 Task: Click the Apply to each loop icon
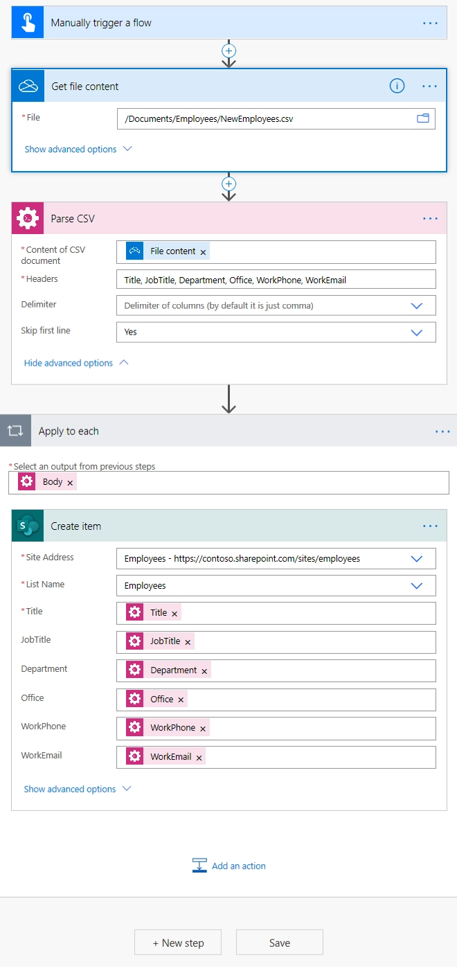(15, 431)
